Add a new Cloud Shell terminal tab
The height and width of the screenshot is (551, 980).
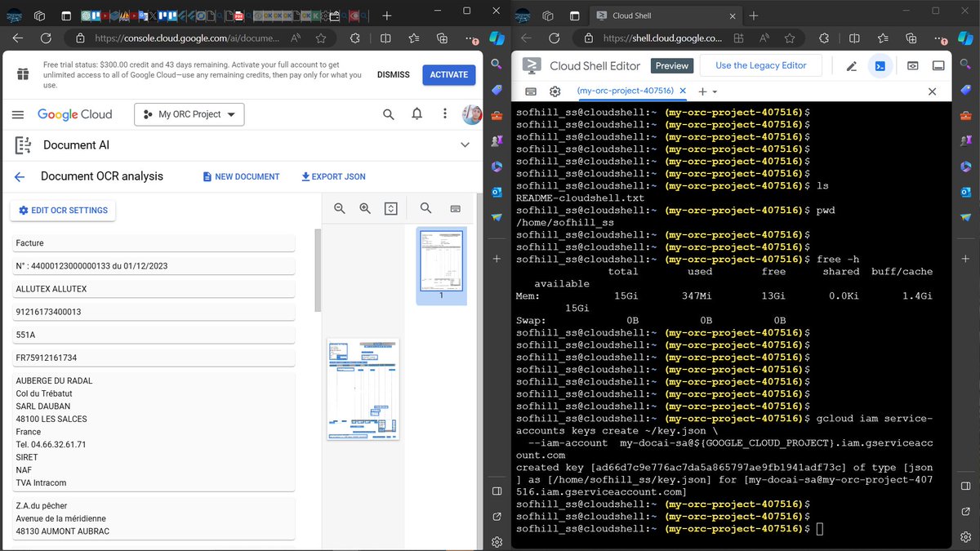[702, 92]
